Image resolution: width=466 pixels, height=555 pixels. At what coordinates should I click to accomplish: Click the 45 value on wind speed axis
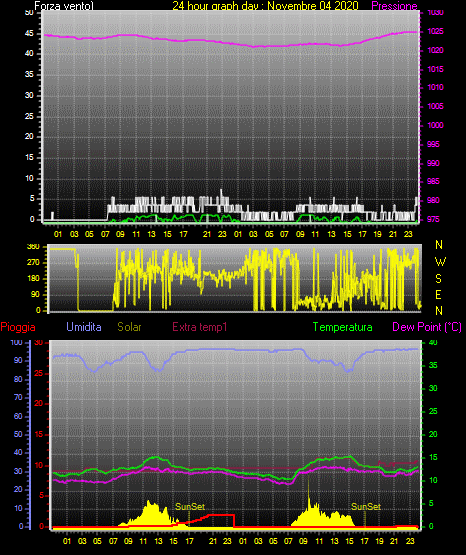point(29,34)
